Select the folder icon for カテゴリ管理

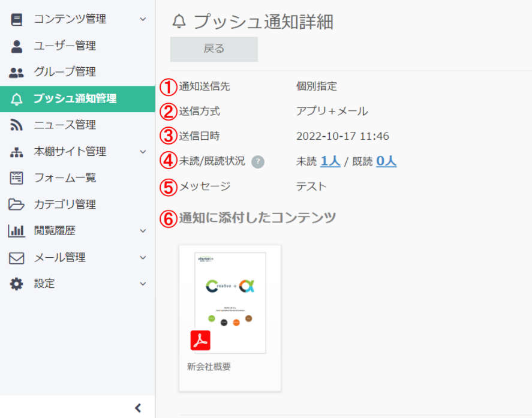tap(16, 204)
